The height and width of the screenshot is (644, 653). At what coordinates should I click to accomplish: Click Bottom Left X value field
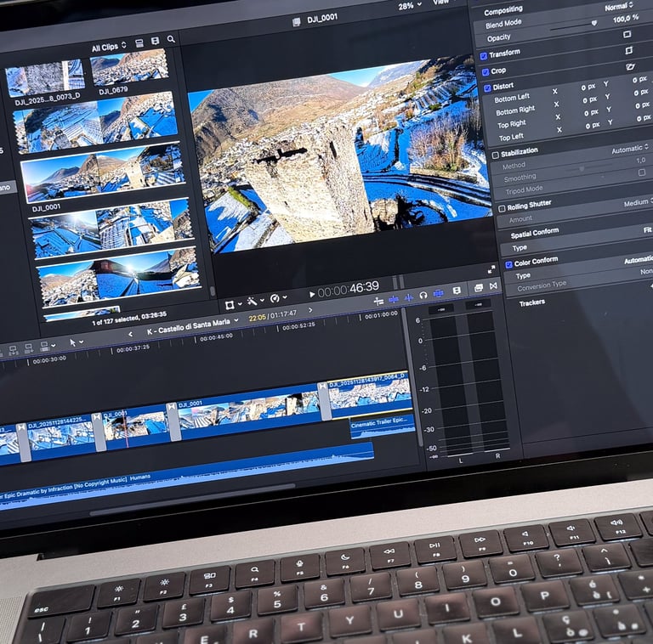pos(589,88)
